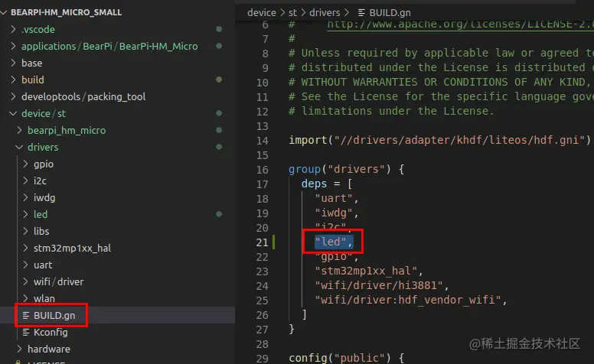Expand the libs folder chevron
Screen dimensions: 594x364
[26, 231]
